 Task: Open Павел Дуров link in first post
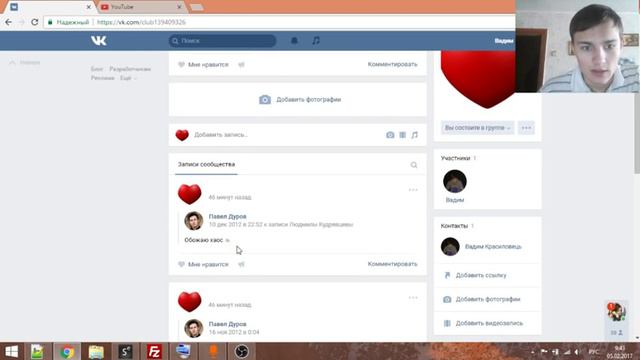(227, 216)
